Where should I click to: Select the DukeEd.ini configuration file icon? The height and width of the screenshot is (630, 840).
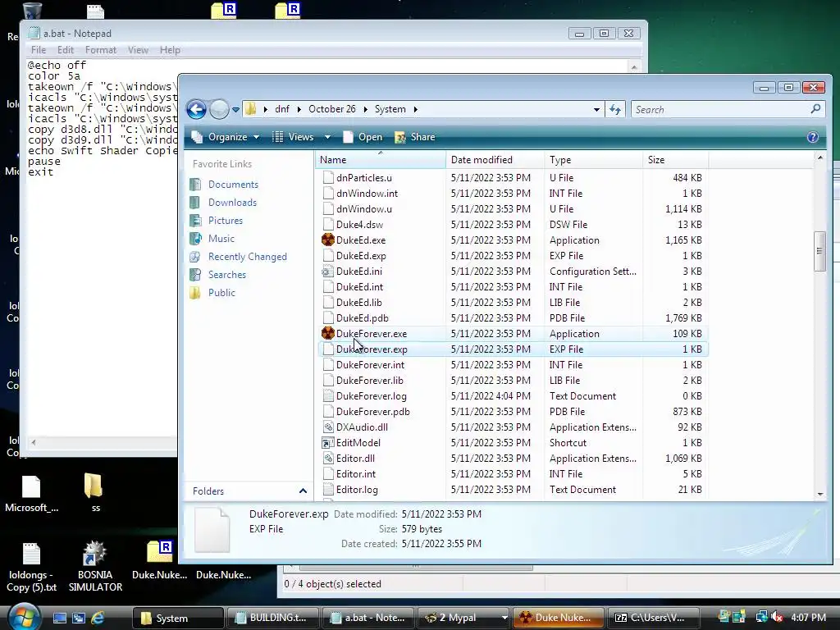328,271
